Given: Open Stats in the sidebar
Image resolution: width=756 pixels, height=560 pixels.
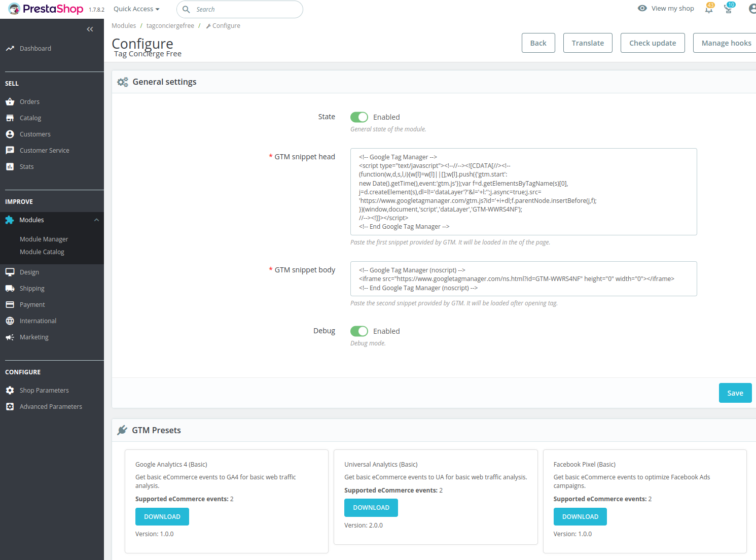Looking at the screenshot, I should click(27, 167).
